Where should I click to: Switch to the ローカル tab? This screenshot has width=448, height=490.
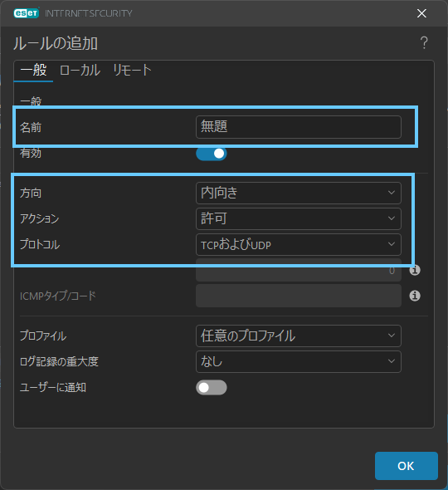pos(80,70)
